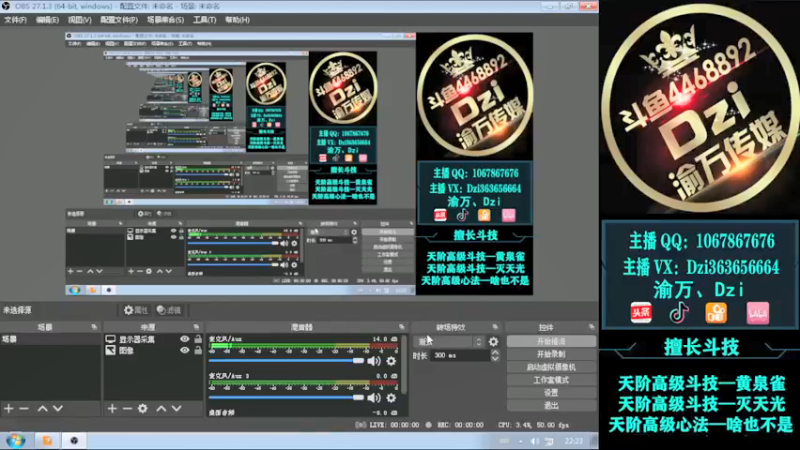The height and width of the screenshot is (450, 800).
Task: Move the scene up with the arrow
Action: pos(42,408)
